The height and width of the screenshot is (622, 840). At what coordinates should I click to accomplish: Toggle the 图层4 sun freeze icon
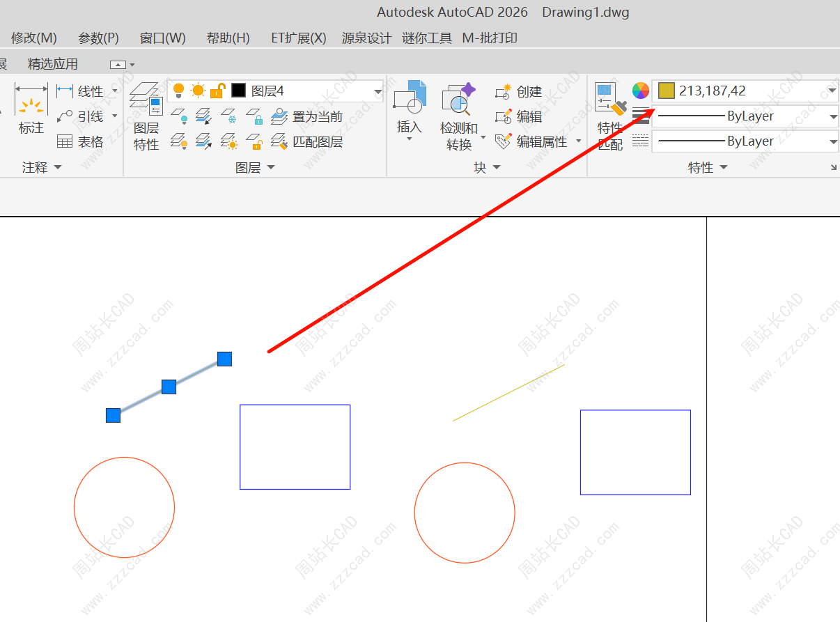(199, 91)
